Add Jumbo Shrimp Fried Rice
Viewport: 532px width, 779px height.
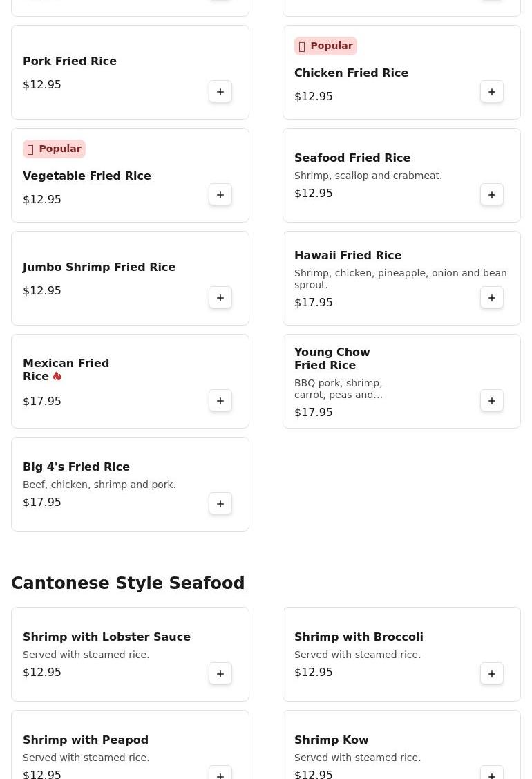(x=220, y=298)
